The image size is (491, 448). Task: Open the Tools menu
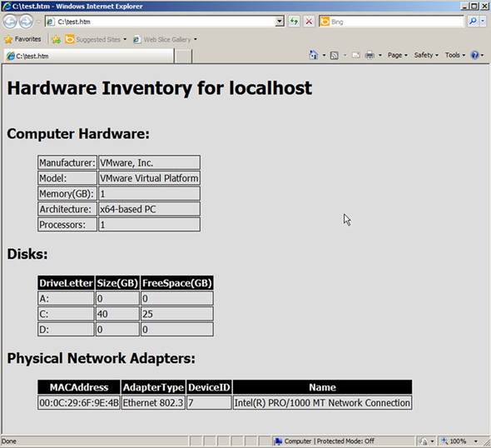point(455,55)
